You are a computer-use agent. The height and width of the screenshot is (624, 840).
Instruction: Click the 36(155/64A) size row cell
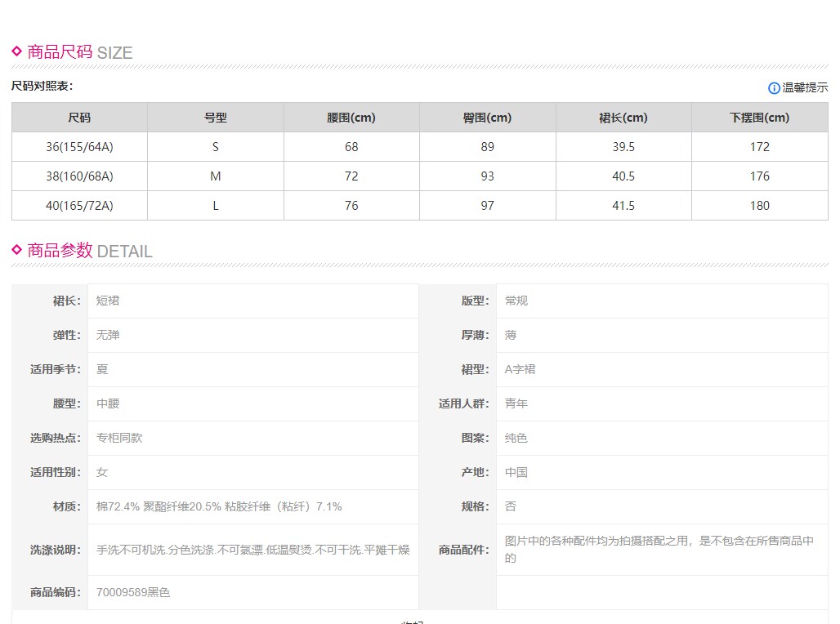point(79,147)
